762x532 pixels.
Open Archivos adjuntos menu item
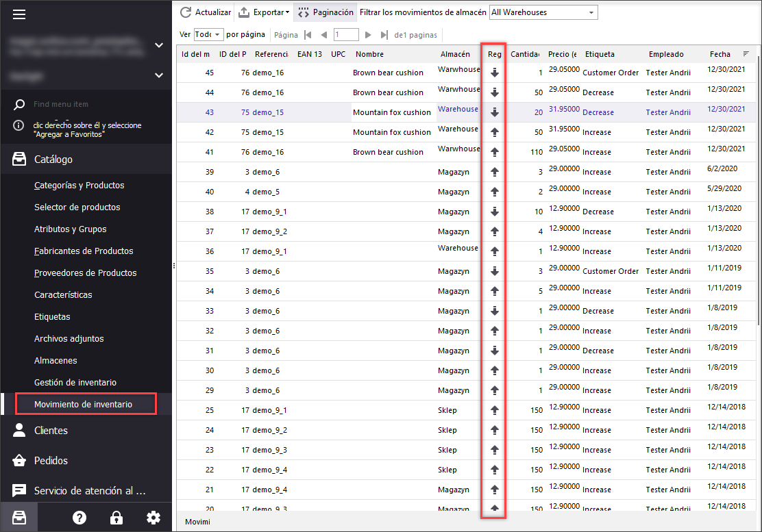pos(69,338)
